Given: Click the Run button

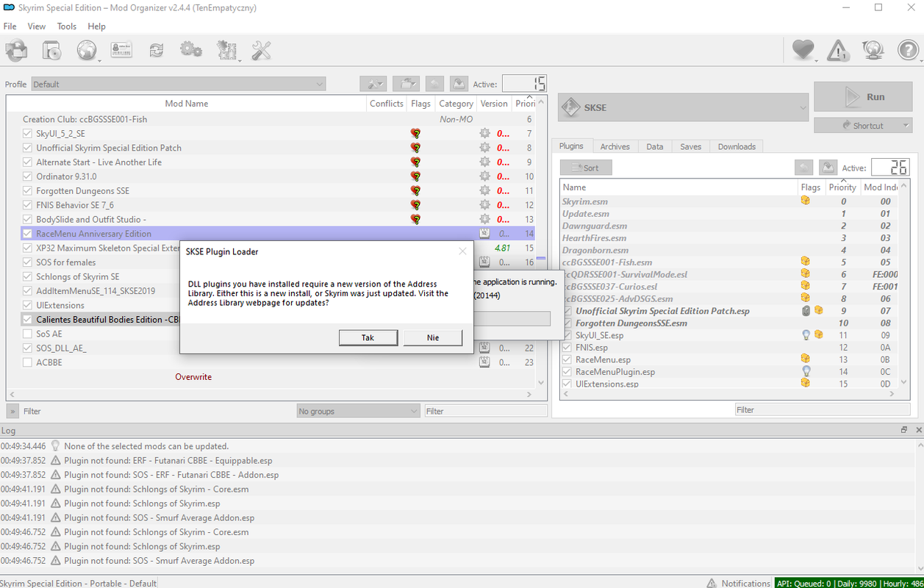Looking at the screenshot, I should (x=863, y=96).
